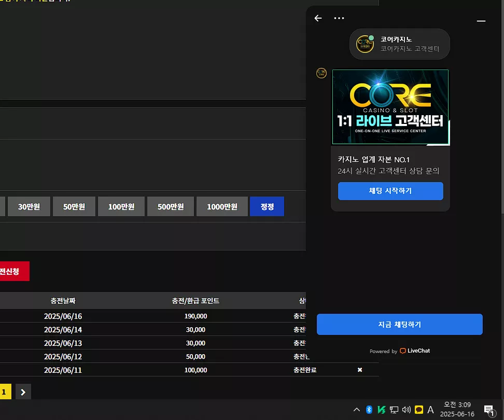Select the 2025/06/14 date cell
This screenshot has width=504, height=420.
[x=63, y=330]
